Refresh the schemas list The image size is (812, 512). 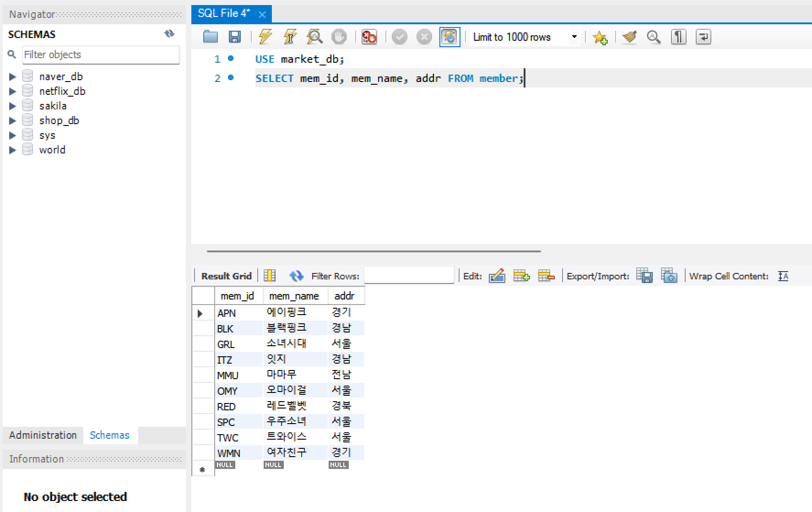coord(169,33)
